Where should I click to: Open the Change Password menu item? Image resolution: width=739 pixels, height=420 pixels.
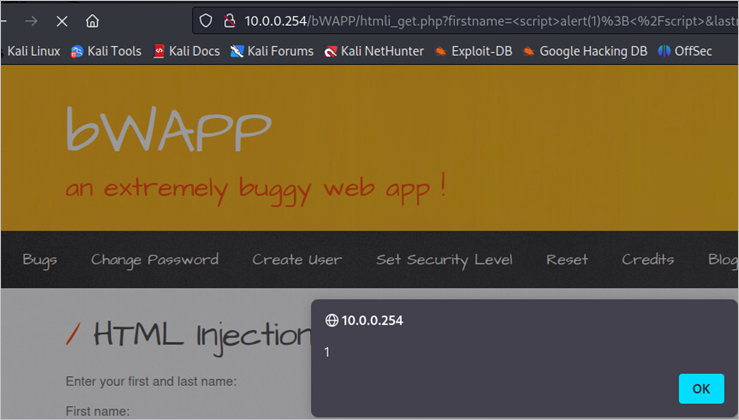coord(155,260)
